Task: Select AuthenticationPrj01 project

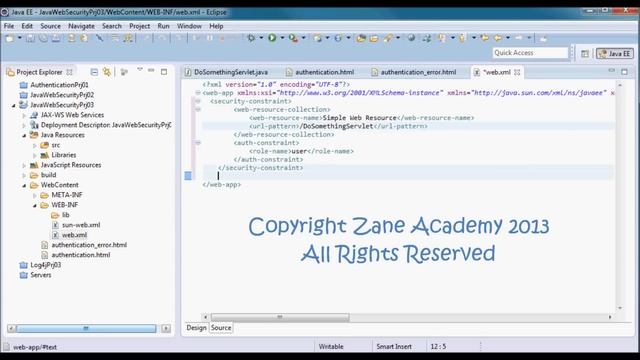Action: pyautogui.click(x=59, y=85)
